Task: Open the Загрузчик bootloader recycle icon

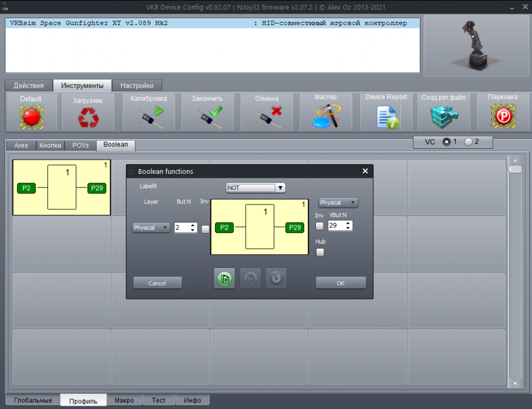Action: (88, 118)
